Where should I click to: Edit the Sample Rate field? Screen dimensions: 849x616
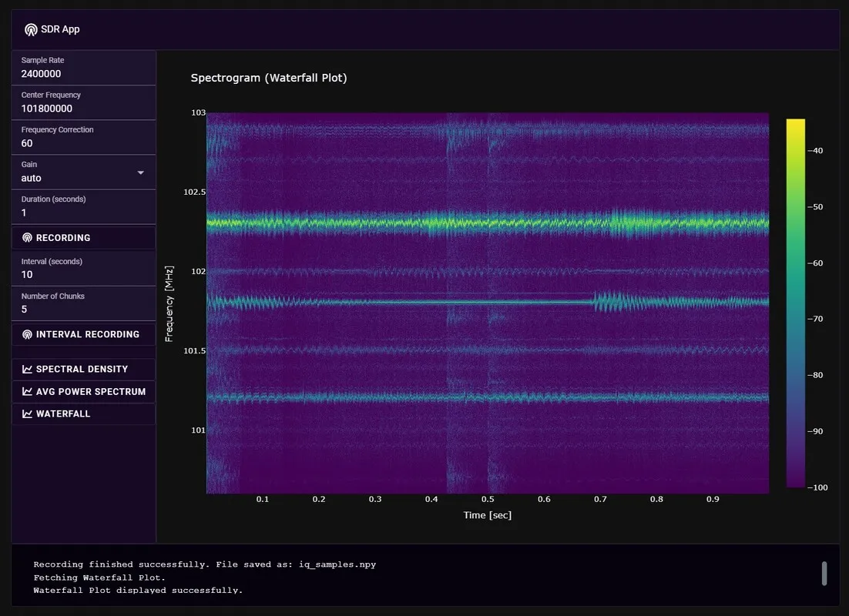click(83, 68)
